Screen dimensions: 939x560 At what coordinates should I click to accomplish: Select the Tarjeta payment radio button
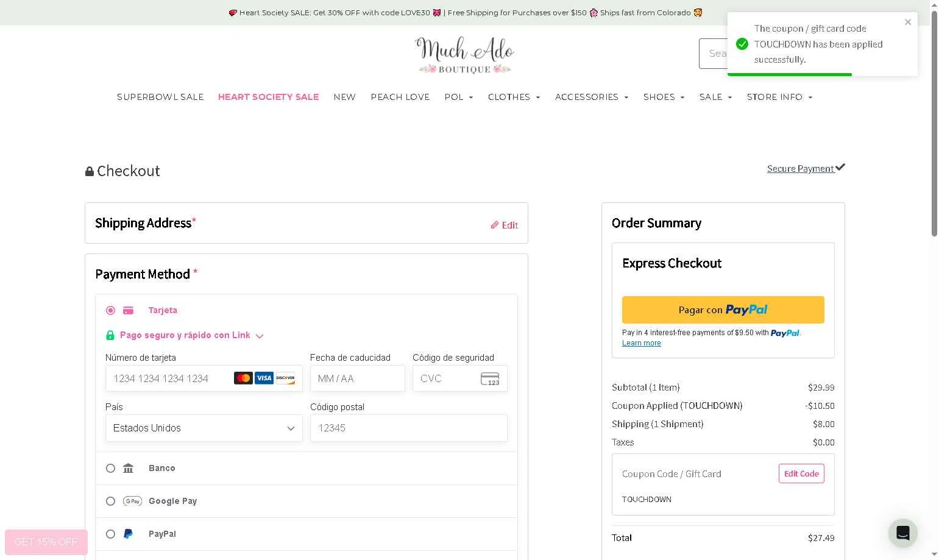(110, 310)
